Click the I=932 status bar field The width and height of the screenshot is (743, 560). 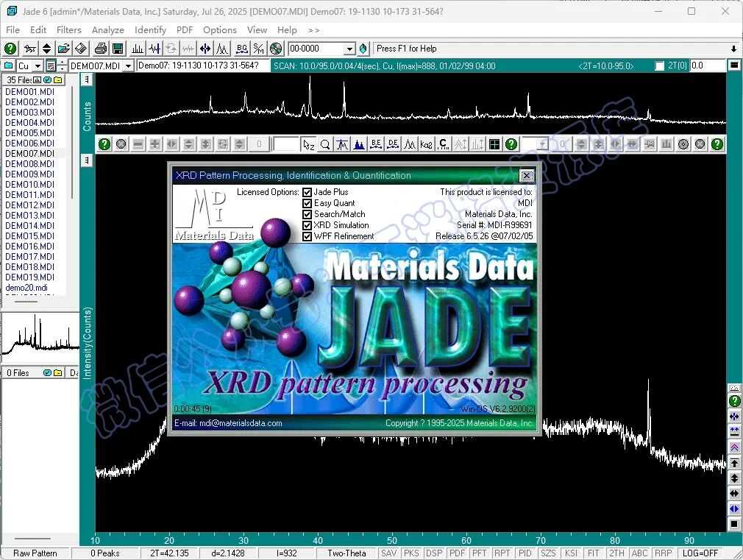287,553
